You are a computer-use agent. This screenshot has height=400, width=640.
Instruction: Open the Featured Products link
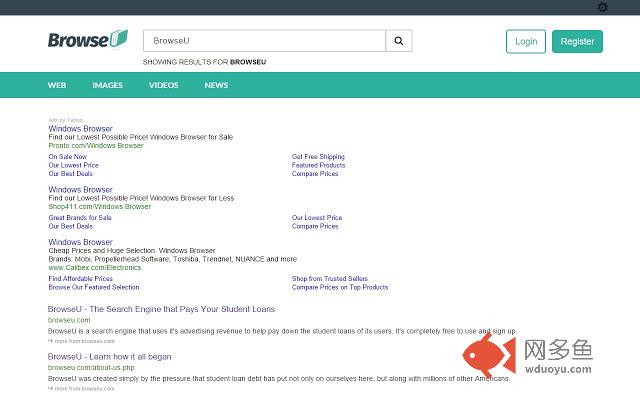pyautogui.click(x=319, y=165)
